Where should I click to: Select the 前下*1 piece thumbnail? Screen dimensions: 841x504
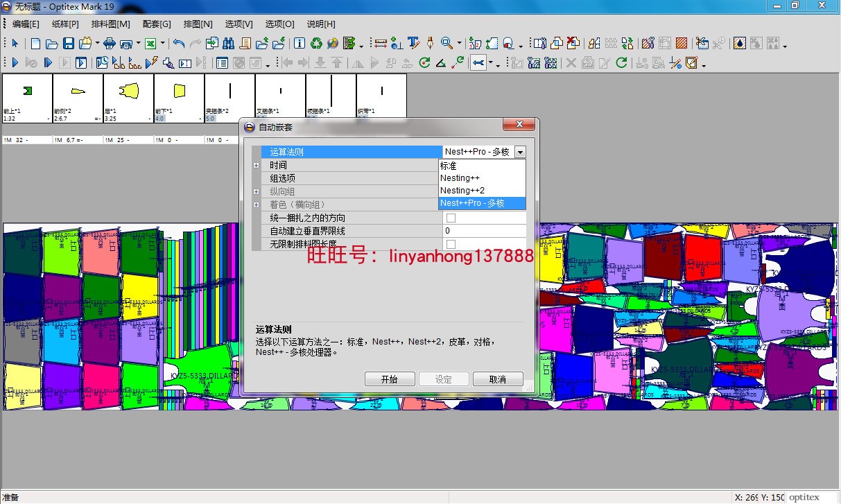click(179, 98)
